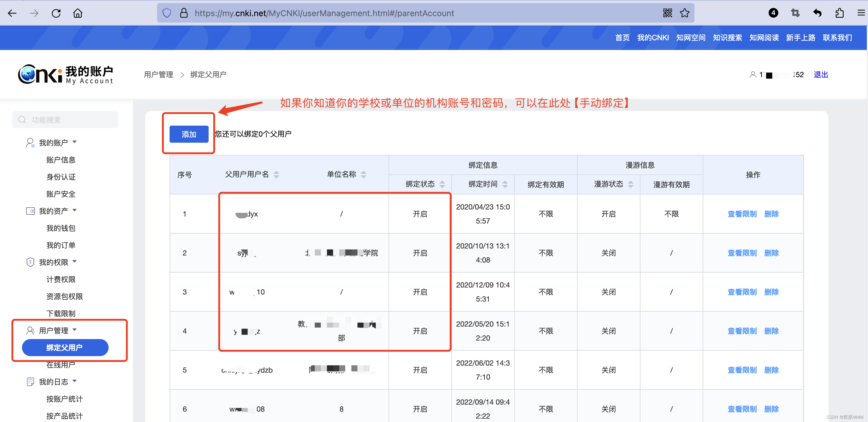Click the crop screenshot toolbar icon

pos(795,13)
